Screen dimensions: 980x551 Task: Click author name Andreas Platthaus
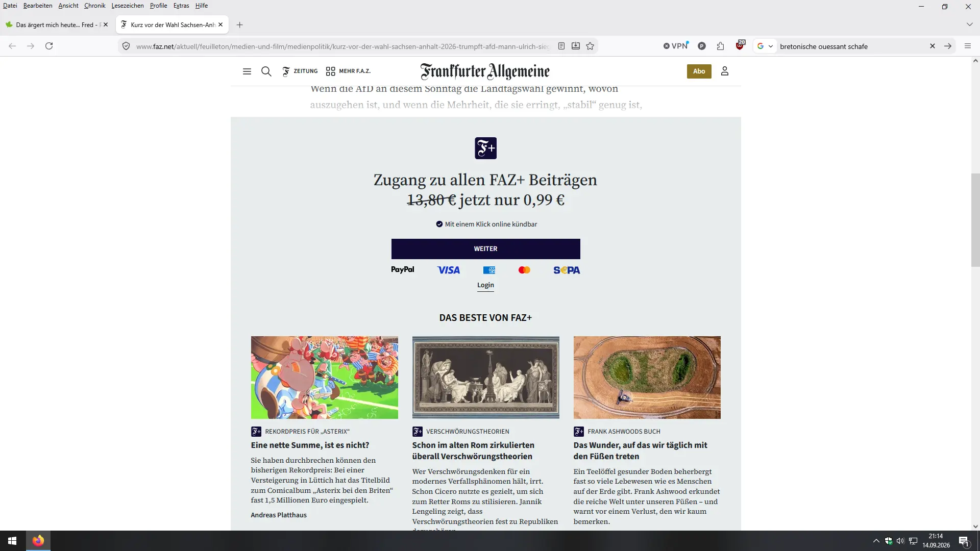pyautogui.click(x=279, y=515)
